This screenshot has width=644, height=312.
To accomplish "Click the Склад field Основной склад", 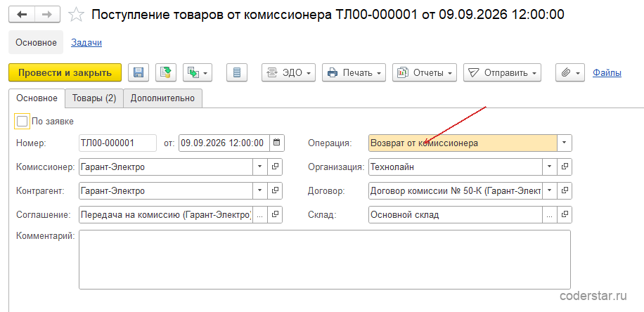I will pos(456,214).
